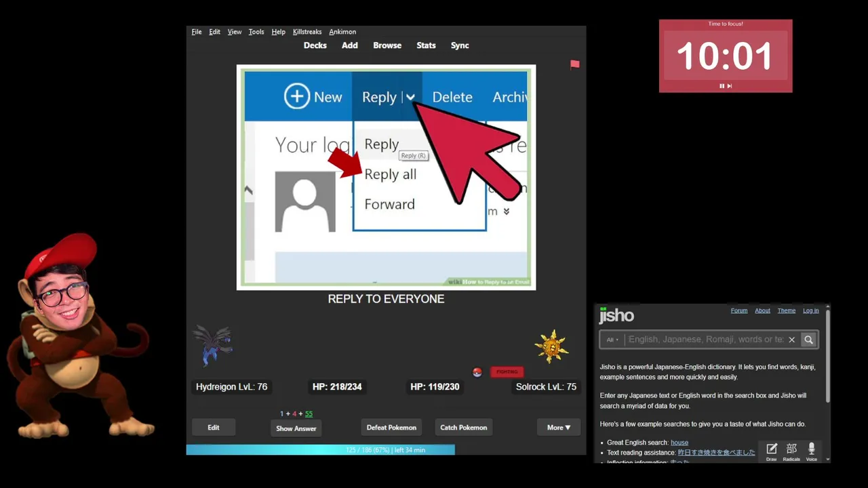
Task: Click the 'Hydreigon LvL: 76' label
Action: tap(232, 387)
